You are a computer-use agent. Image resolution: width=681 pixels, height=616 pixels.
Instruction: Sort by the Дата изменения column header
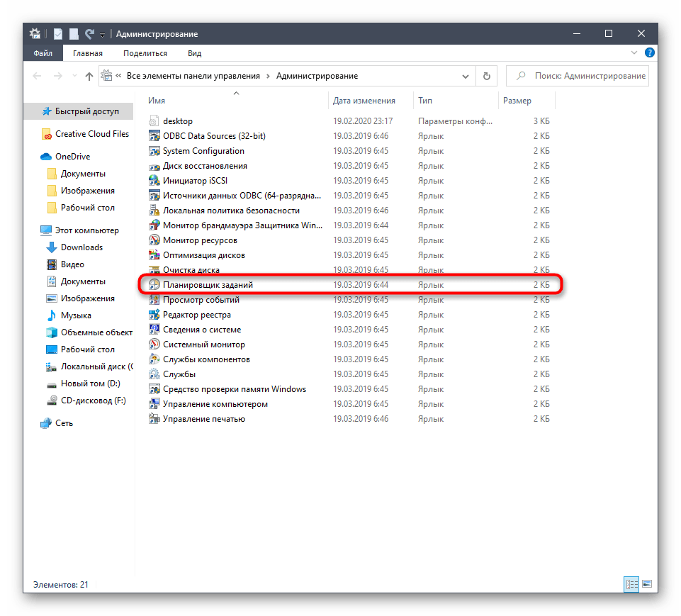pyautogui.click(x=364, y=101)
